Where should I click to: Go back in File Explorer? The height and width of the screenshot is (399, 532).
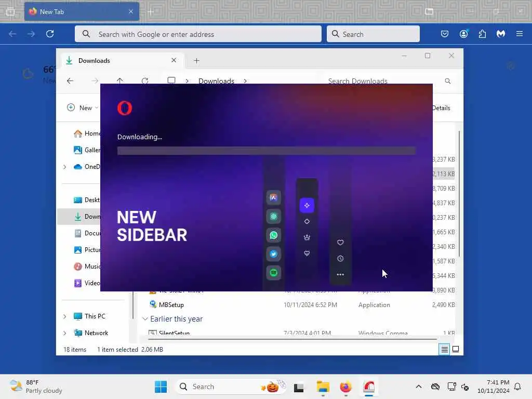click(70, 81)
